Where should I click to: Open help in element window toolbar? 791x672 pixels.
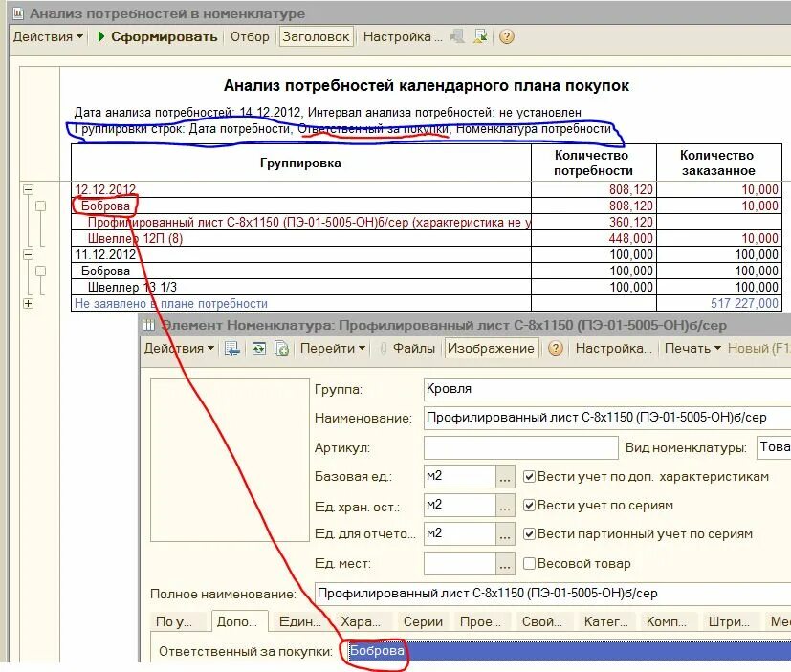pos(556,348)
